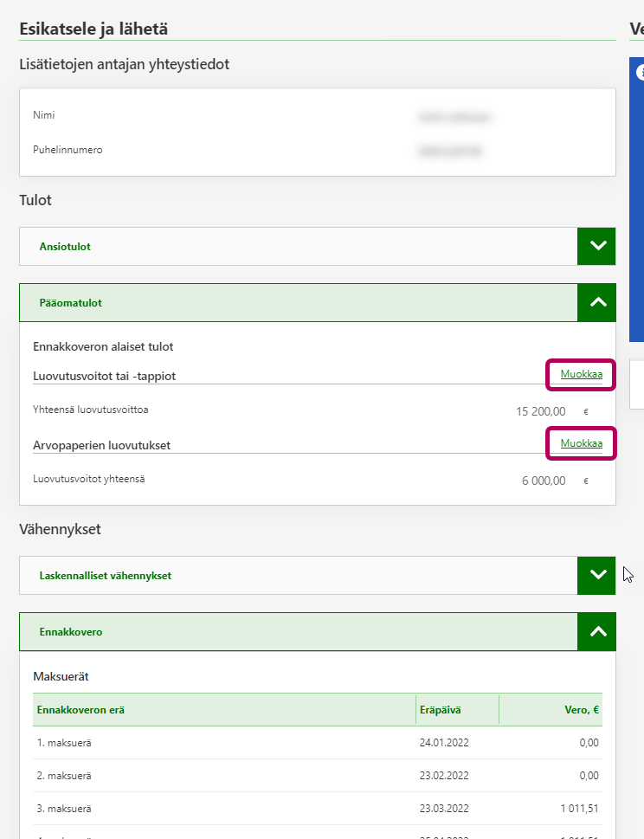Open Muokkaa for Arvopaperien luovutukset
Screen dimensions: 644x839
(581, 443)
